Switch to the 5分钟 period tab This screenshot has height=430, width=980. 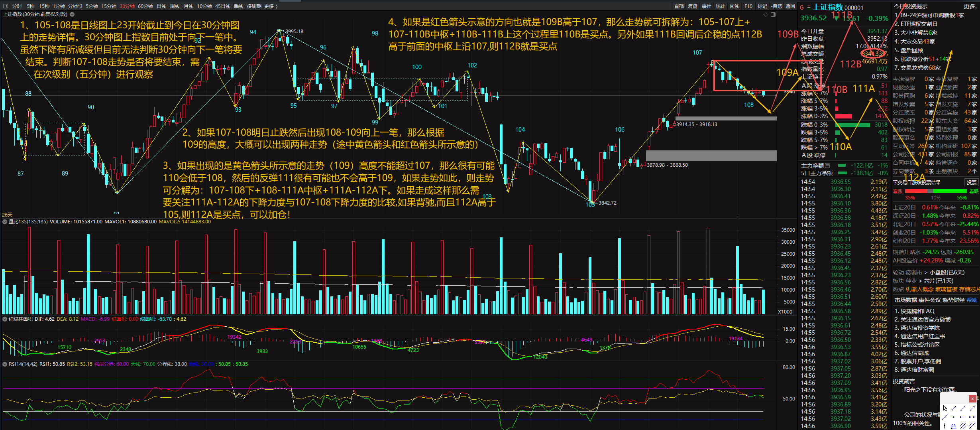pyautogui.click(x=92, y=6)
